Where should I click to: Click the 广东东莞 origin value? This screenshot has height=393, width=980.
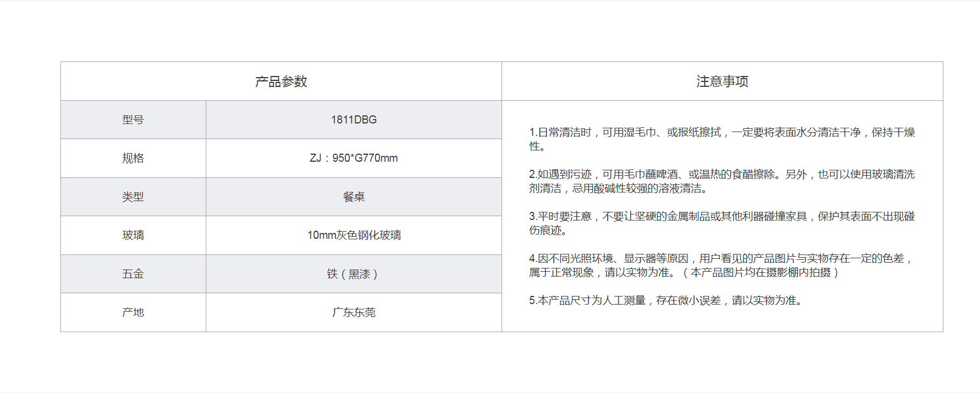tap(353, 312)
